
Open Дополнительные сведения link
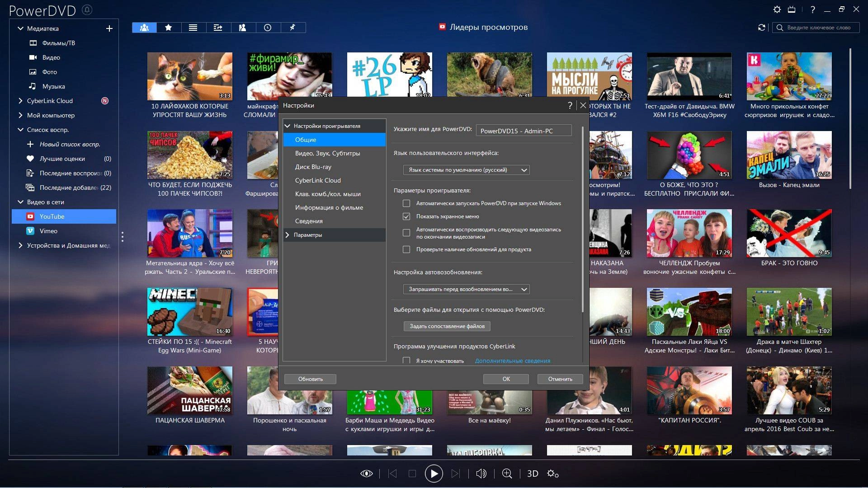[x=513, y=361]
